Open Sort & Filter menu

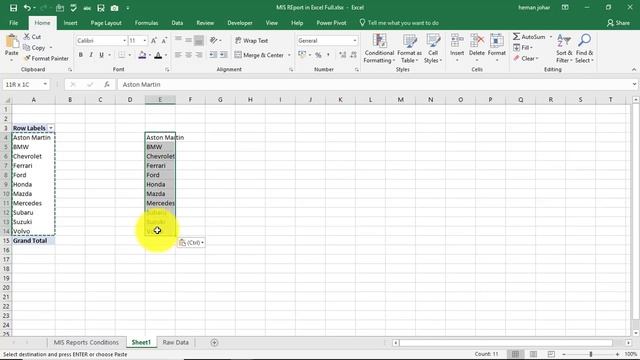[564, 49]
